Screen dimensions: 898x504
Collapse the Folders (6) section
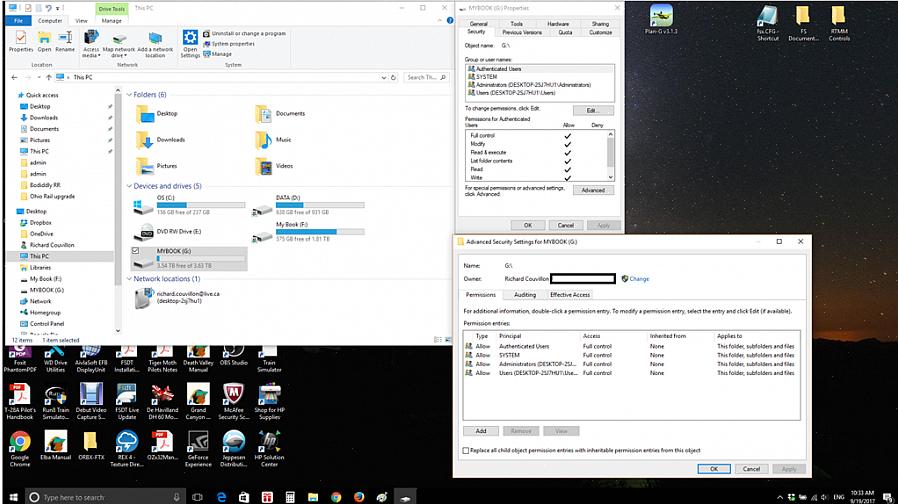point(130,95)
